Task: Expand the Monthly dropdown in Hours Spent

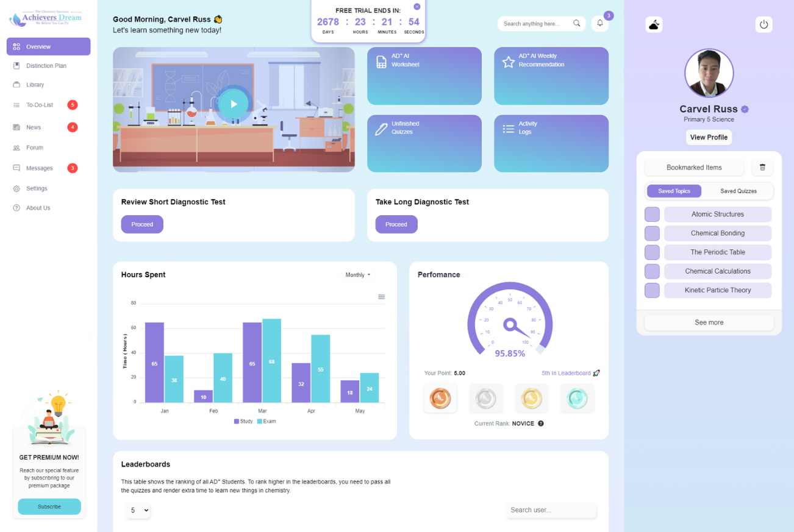Action: tap(358, 275)
